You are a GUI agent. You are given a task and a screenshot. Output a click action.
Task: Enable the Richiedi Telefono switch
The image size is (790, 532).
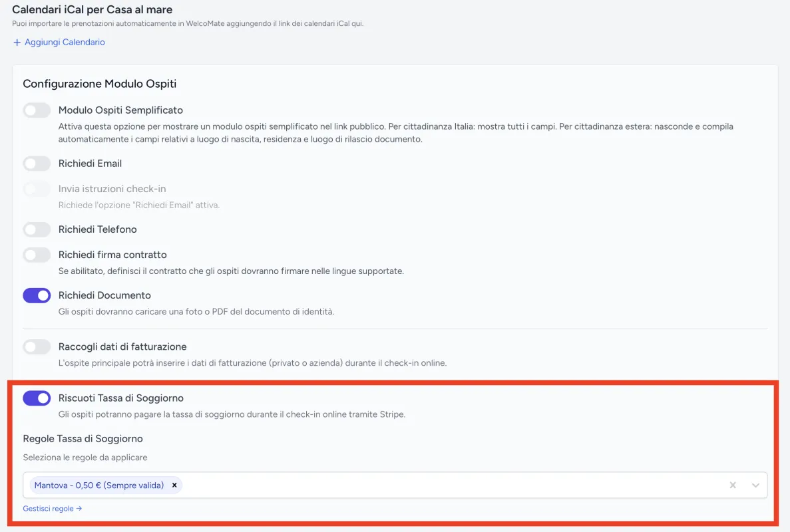(37, 229)
